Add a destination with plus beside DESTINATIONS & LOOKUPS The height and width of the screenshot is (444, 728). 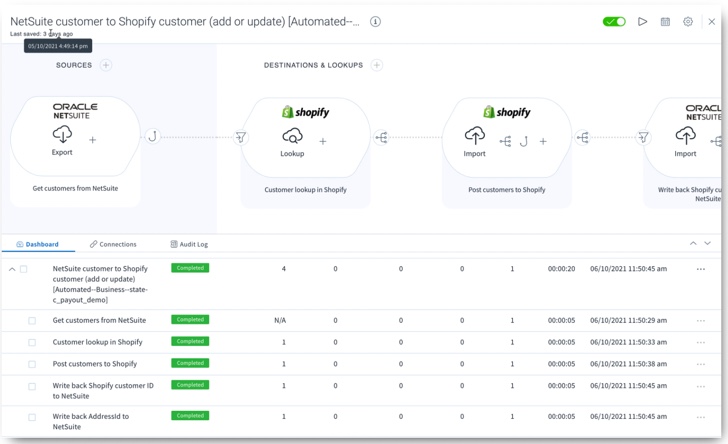(x=377, y=65)
